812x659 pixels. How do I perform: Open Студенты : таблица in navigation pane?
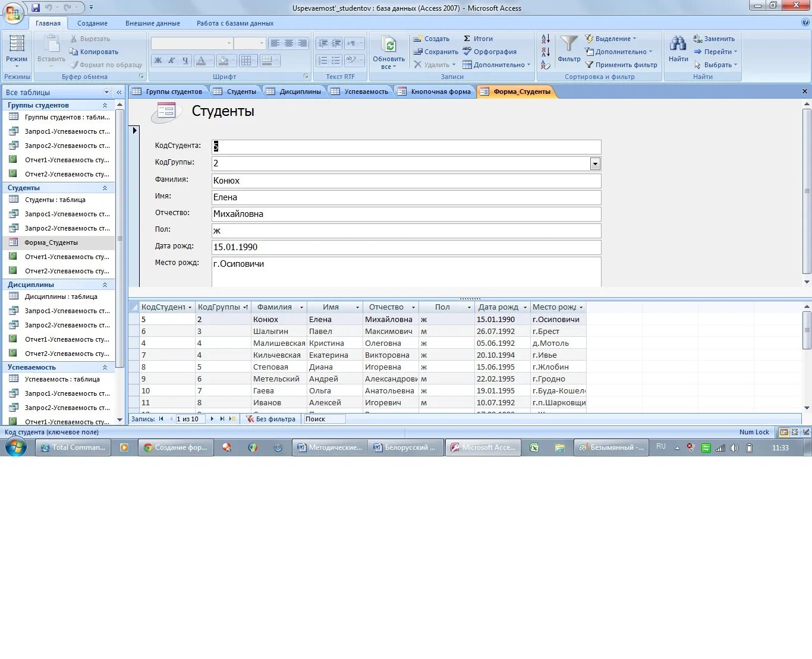pos(55,200)
